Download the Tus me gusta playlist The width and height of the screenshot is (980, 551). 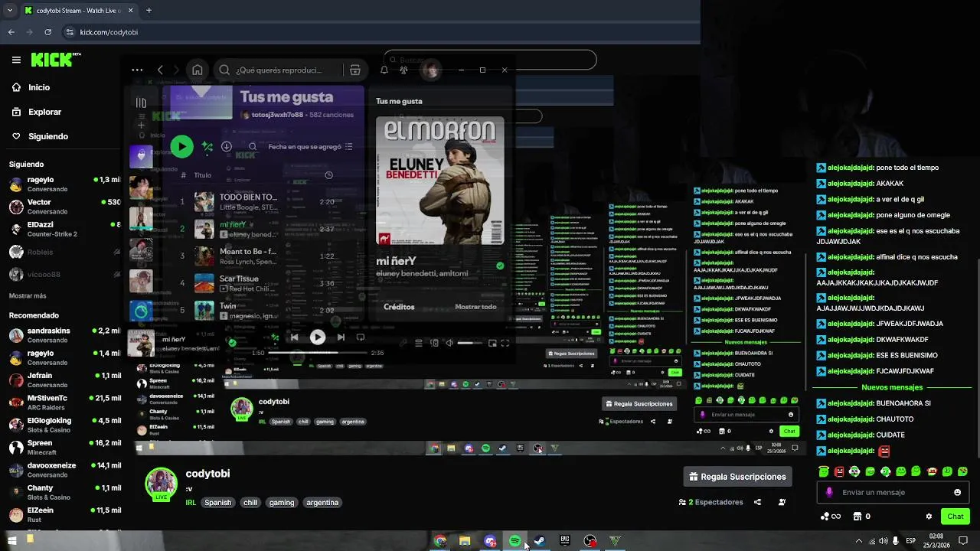pyautogui.click(x=227, y=146)
